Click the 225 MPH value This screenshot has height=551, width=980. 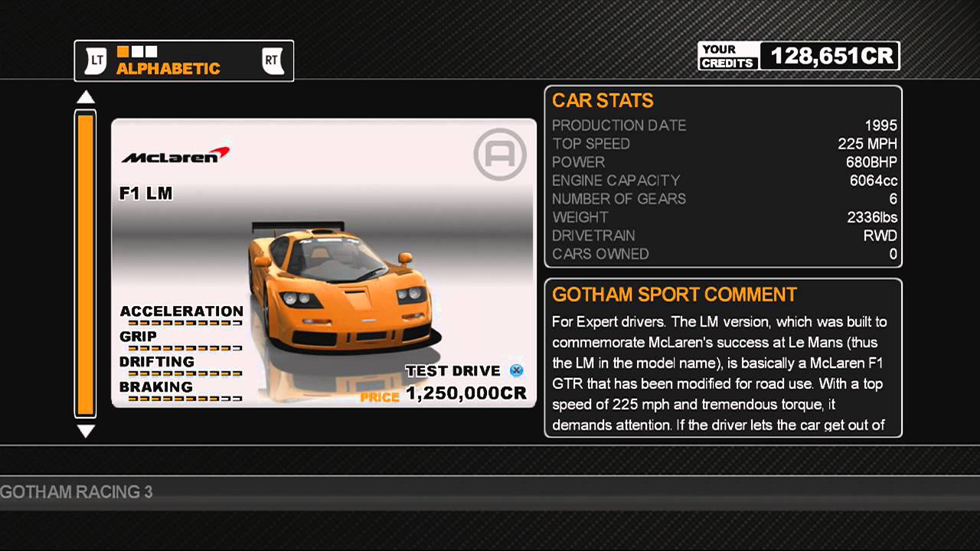(x=867, y=144)
